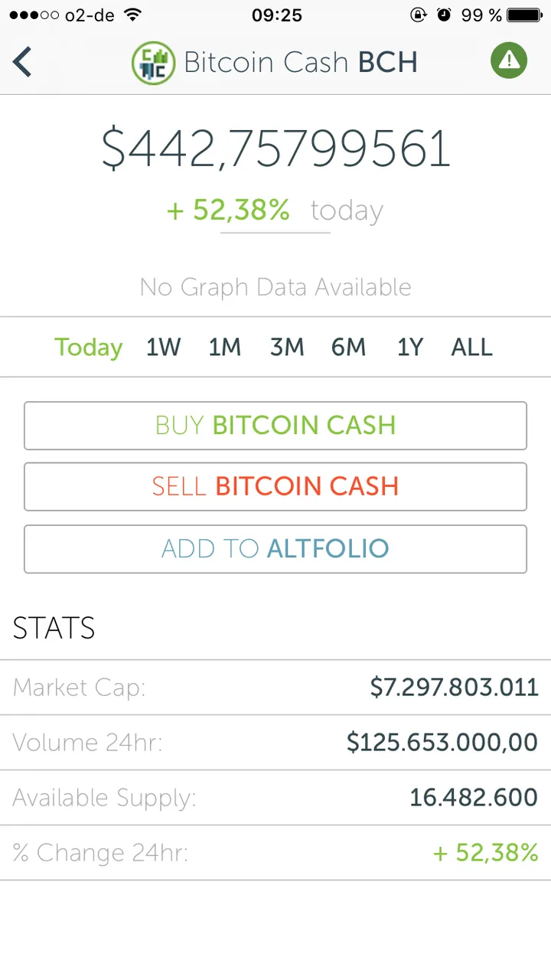Viewport: 551px width, 980px height.
Task: Open the 'today' change period selector
Action: pos(347,211)
